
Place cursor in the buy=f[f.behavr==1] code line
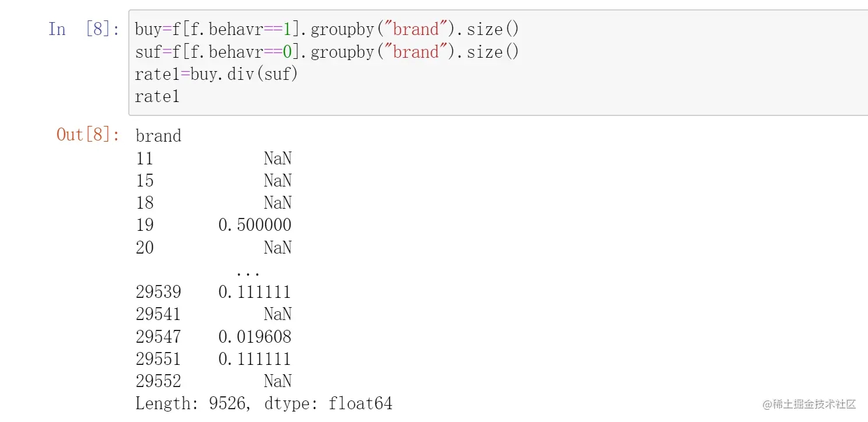[326, 29]
